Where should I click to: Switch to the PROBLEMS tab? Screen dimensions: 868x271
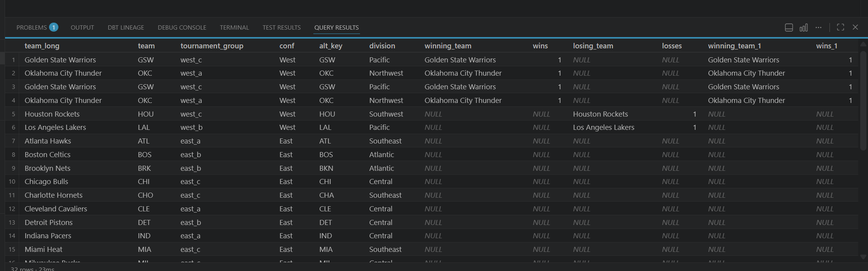32,28
